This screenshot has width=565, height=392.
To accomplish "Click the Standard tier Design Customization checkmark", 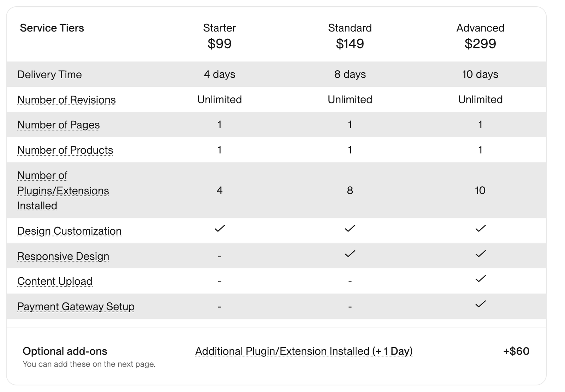I will point(350,229).
